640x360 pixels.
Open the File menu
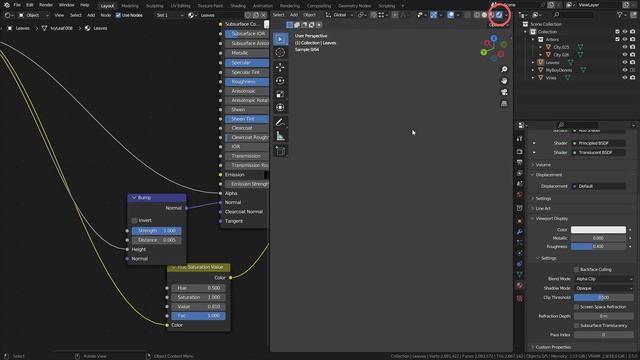(17, 5)
